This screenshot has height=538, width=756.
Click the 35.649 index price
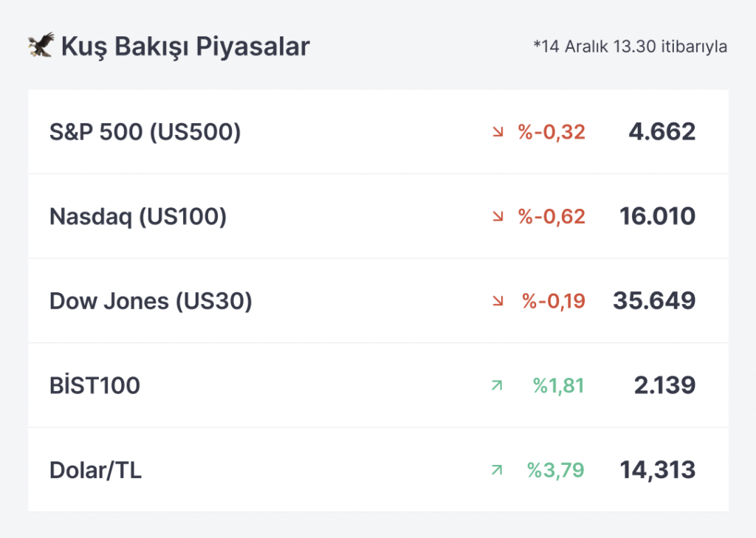point(654,300)
